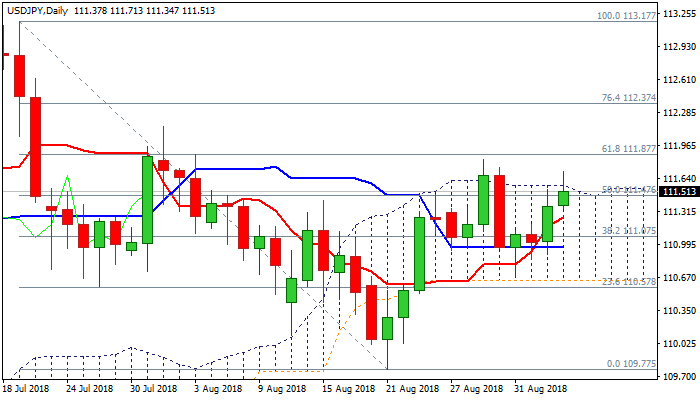Click the USDJPY,Daily chart title
Screen dimensions: 700x400
[x=36, y=8]
